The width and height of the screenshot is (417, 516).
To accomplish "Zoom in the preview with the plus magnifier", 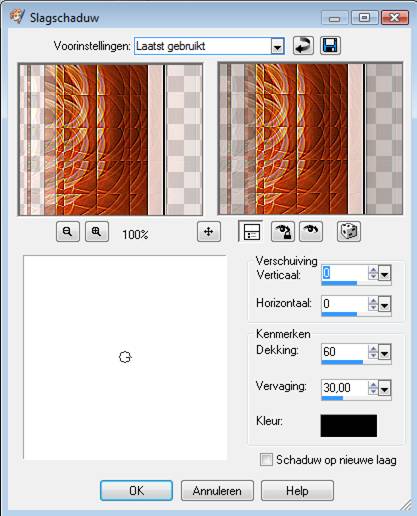I will coord(97,231).
